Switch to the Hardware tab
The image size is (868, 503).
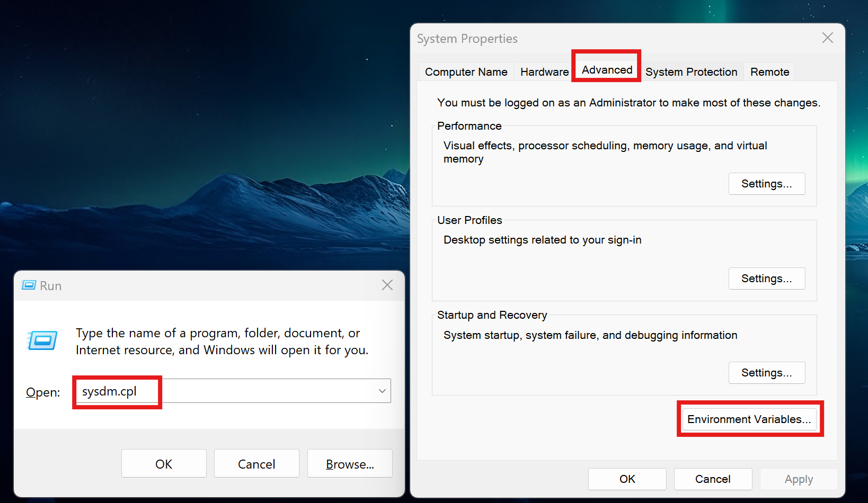(544, 71)
